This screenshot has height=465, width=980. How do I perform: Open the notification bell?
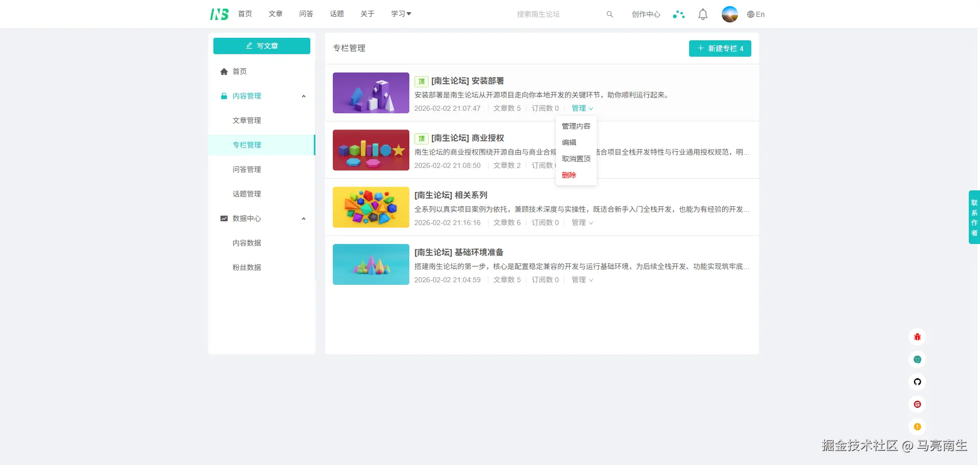pos(702,14)
